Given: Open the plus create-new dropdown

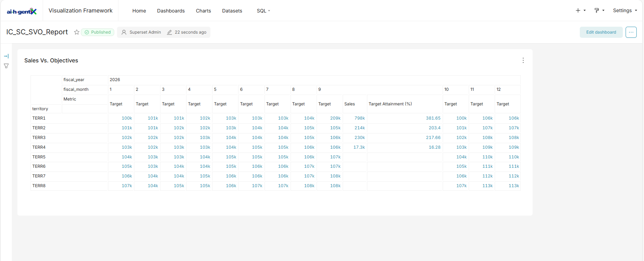Looking at the screenshot, I should pyautogui.click(x=580, y=11).
